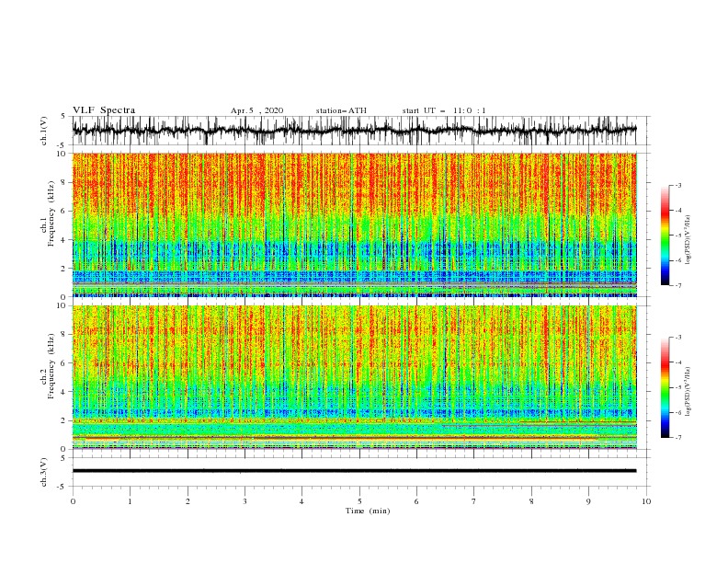Click the time axis tick label '10'
Image resolution: width=728 pixels, height=563 pixels.
click(x=646, y=501)
